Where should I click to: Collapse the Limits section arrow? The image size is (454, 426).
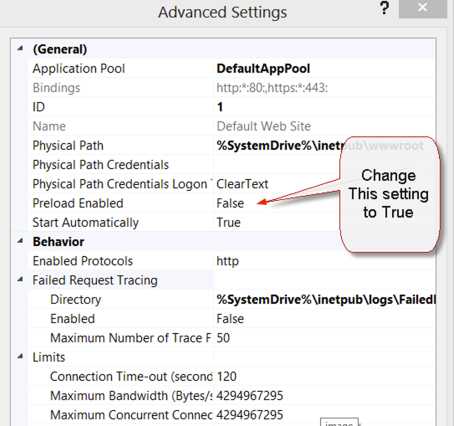coord(21,357)
